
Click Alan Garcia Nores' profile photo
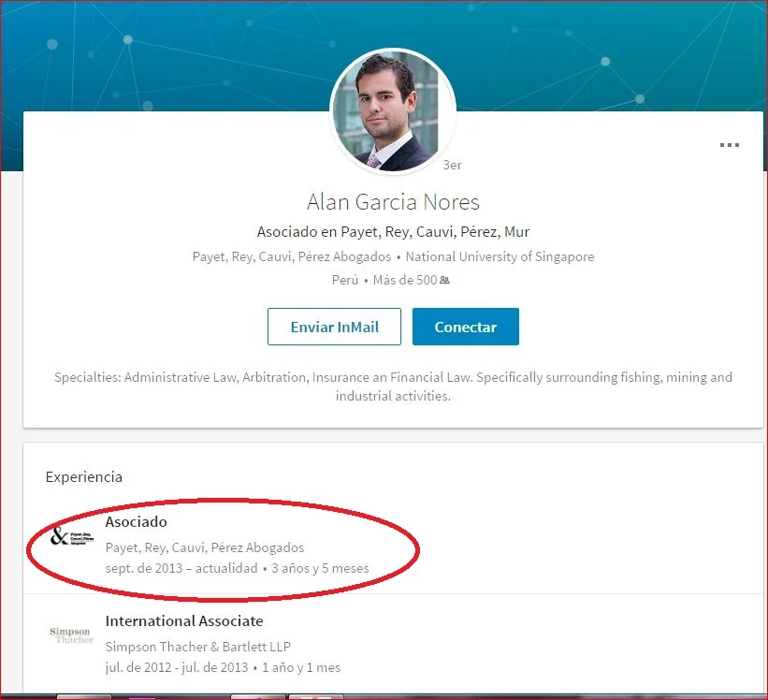[x=393, y=110]
